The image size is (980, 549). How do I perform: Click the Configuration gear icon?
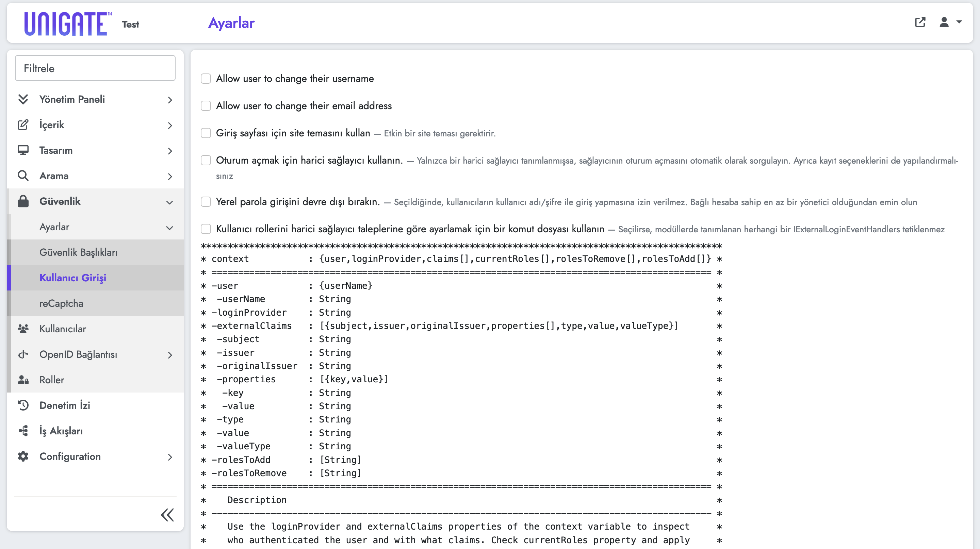click(x=23, y=456)
